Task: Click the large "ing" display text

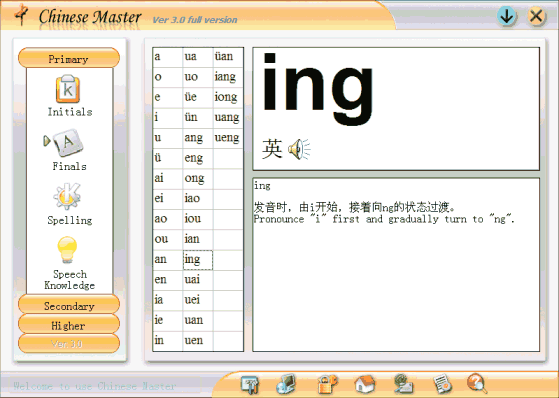Action: pos(318,89)
